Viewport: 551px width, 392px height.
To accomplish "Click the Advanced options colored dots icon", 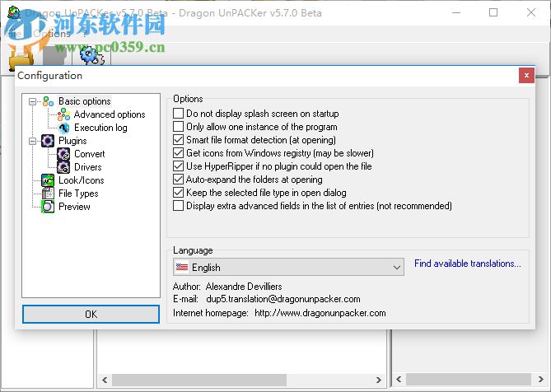I will pos(63,114).
